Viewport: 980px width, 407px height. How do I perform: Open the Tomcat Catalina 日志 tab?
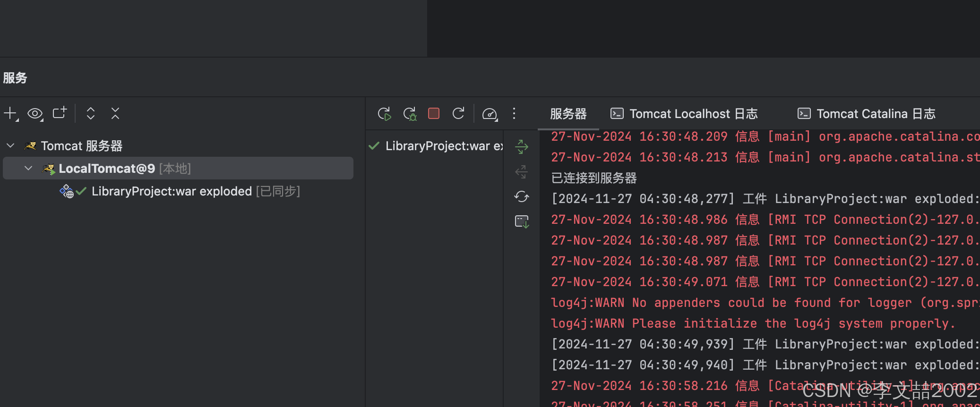pyautogui.click(x=867, y=114)
